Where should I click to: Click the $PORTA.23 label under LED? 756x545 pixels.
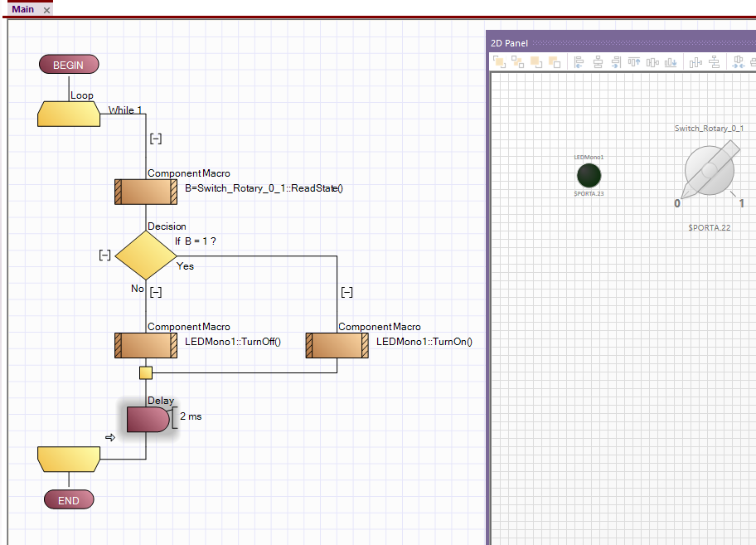[589, 193]
